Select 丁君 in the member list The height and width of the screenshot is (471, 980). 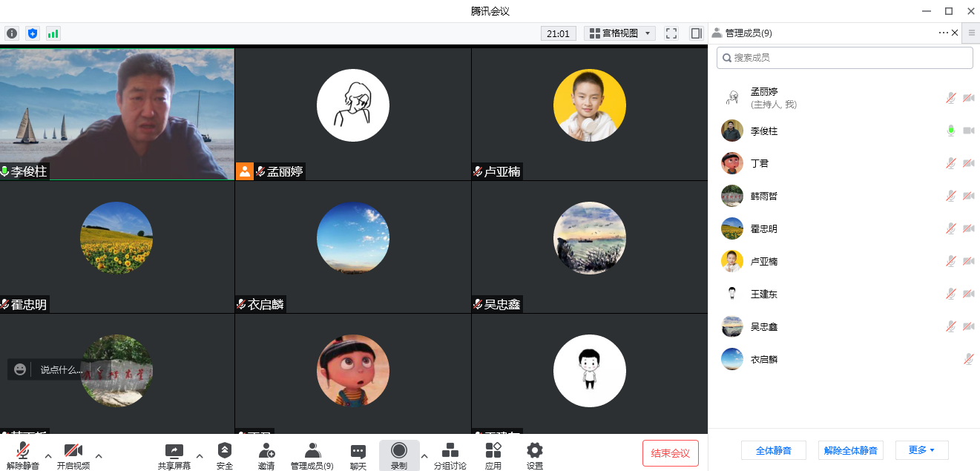pyautogui.click(x=760, y=164)
